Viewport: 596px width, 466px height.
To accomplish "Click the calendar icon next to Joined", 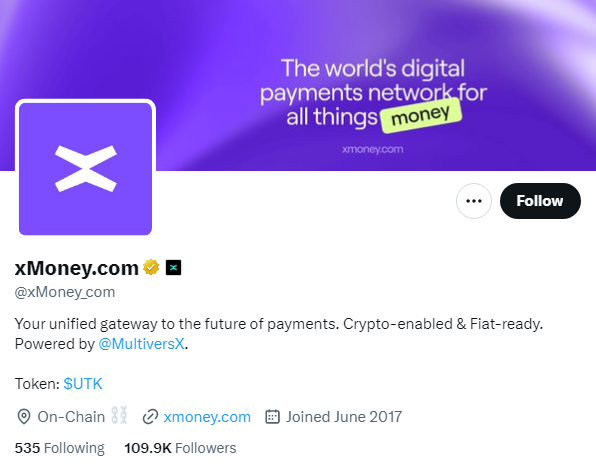I will click(272, 417).
